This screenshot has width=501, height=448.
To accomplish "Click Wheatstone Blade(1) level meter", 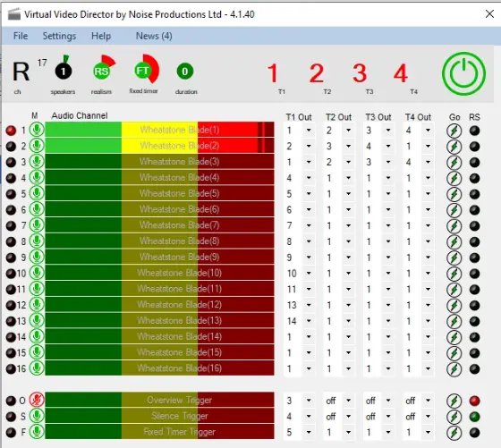I will point(159,130).
